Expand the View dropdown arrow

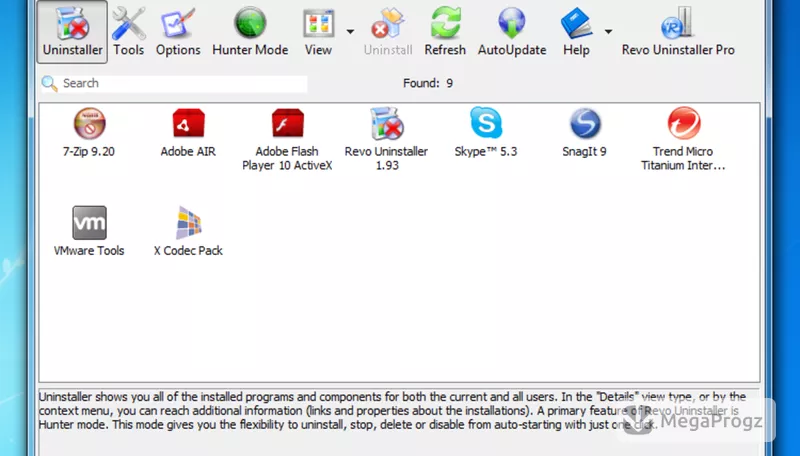(350, 32)
